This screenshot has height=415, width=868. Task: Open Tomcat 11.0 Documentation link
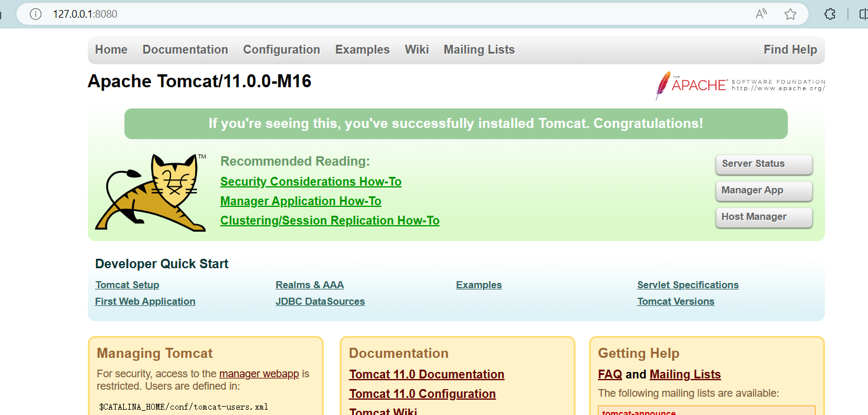[427, 374]
